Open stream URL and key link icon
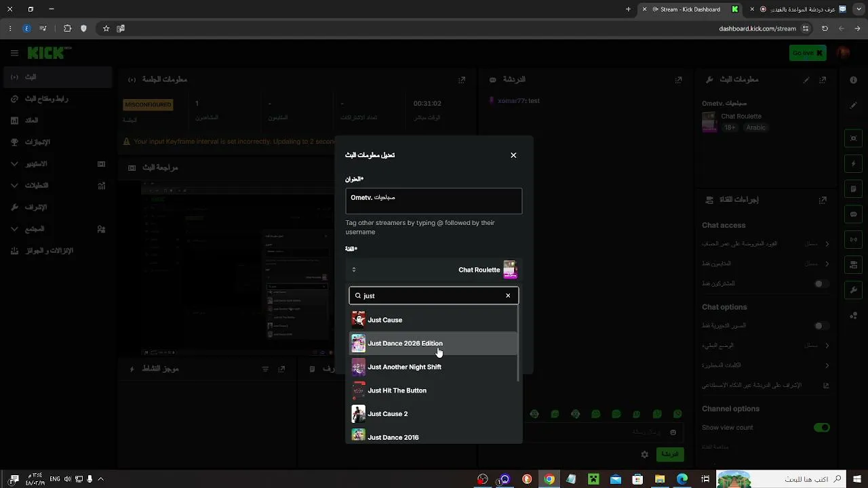The height and width of the screenshot is (488, 868). pyautogui.click(x=15, y=99)
